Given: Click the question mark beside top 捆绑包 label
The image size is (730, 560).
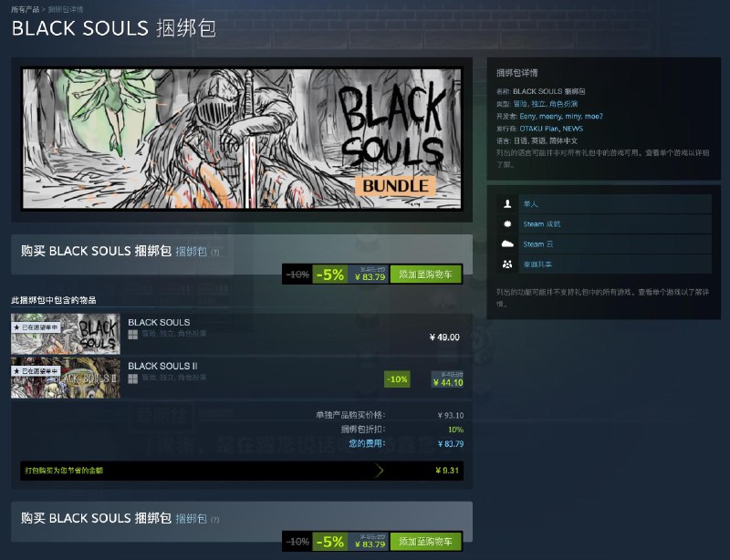Looking at the screenshot, I should click(x=214, y=253).
